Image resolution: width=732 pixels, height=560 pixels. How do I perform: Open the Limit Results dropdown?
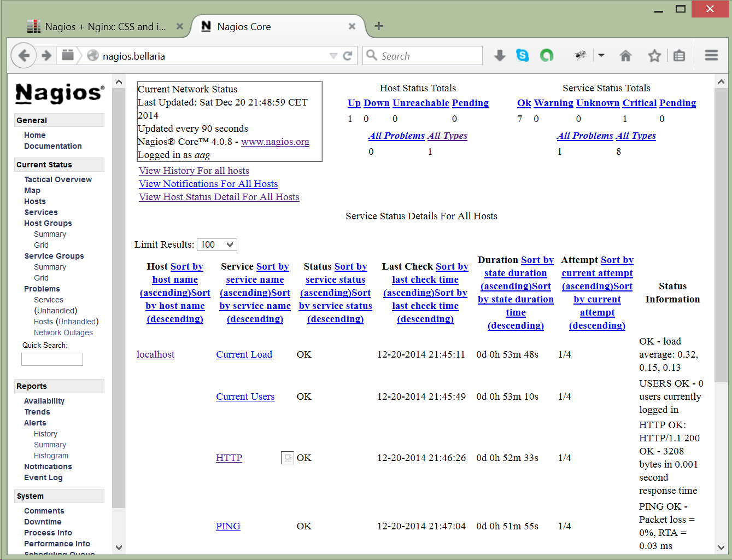[x=217, y=244]
